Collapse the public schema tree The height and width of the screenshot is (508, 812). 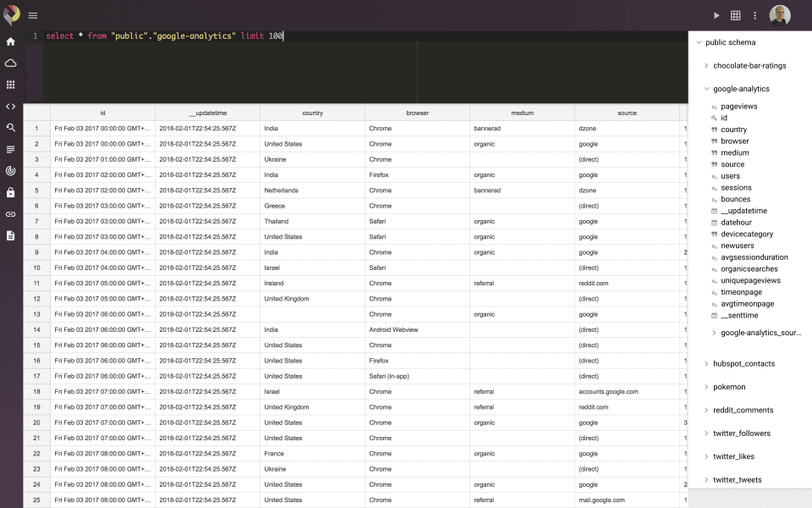tap(698, 42)
